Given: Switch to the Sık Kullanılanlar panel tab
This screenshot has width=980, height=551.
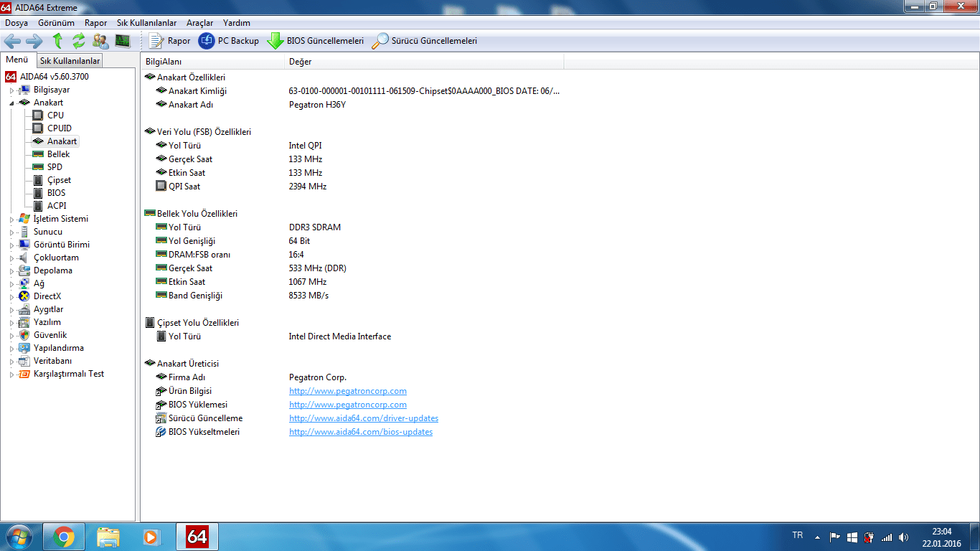Looking at the screenshot, I should pyautogui.click(x=70, y=61).
